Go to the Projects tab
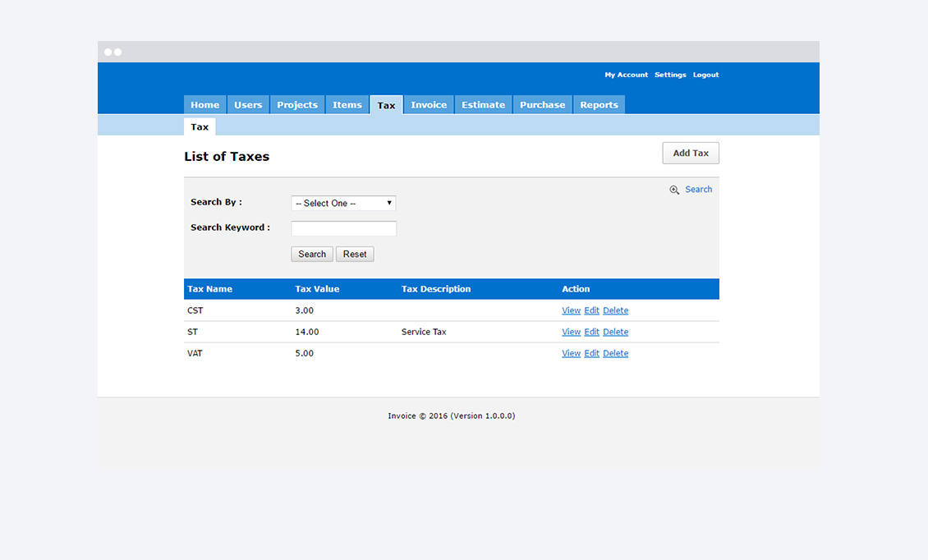 click(x=296, y=105)
